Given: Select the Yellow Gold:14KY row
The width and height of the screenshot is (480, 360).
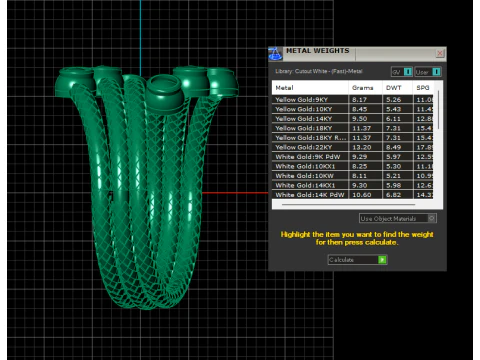Looking at the screenshot, I should click(x=353, y=119).
